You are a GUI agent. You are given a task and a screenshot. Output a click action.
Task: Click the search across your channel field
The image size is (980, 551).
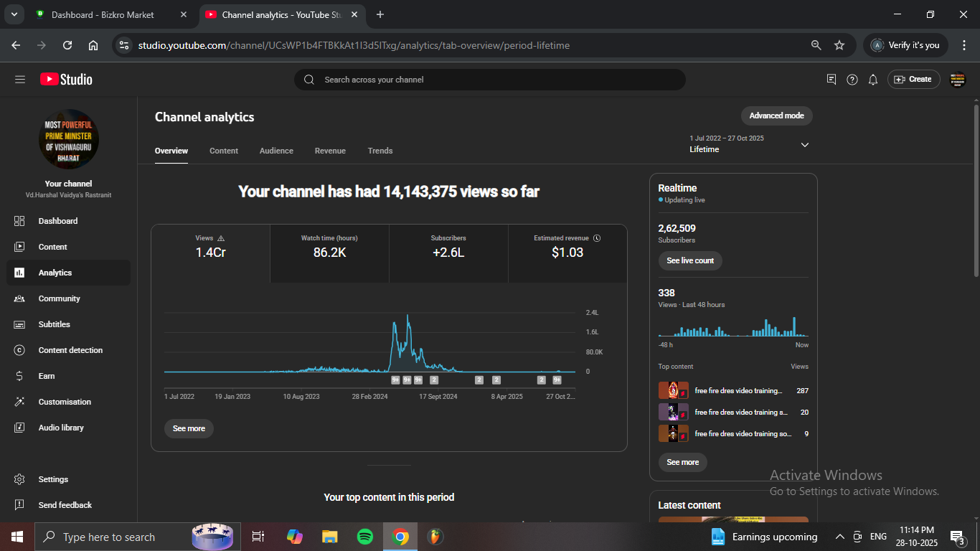coord(489,80)
